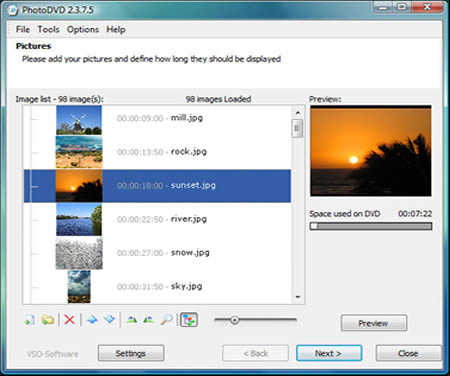This screenshot has height=376, width=450.
Task: Open the Options menu
Action: 83,29
